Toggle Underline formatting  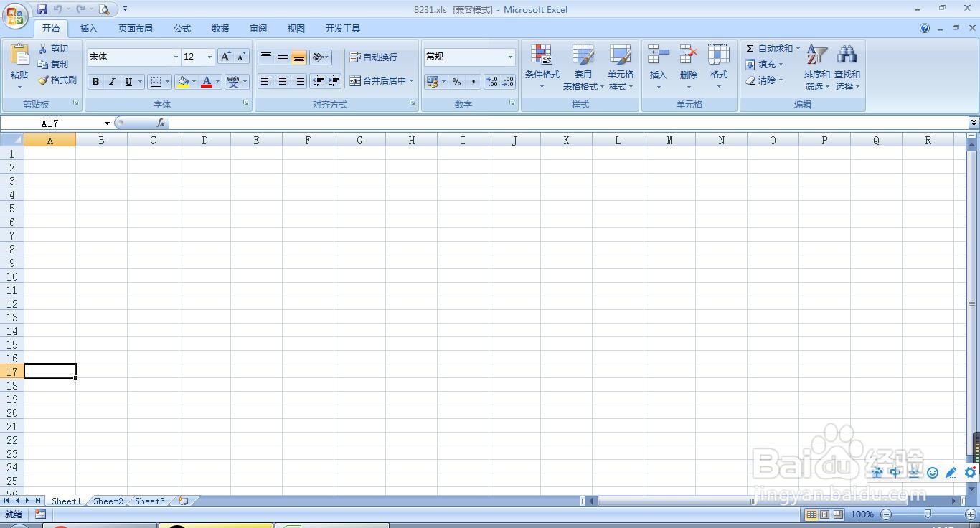click(x=128, y=82)
